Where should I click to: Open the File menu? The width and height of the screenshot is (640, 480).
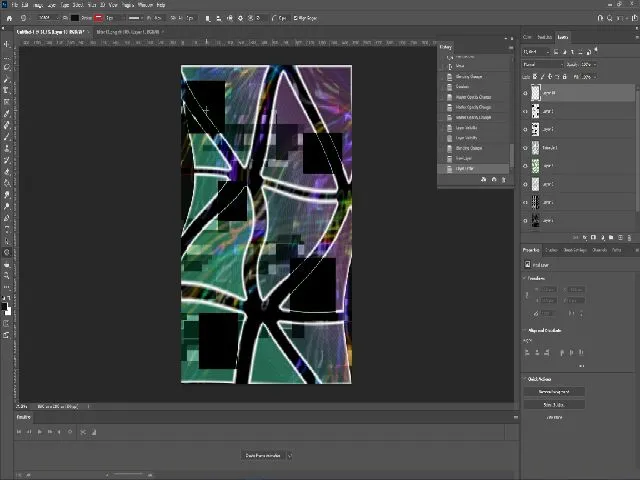click(x=15, y=5)
